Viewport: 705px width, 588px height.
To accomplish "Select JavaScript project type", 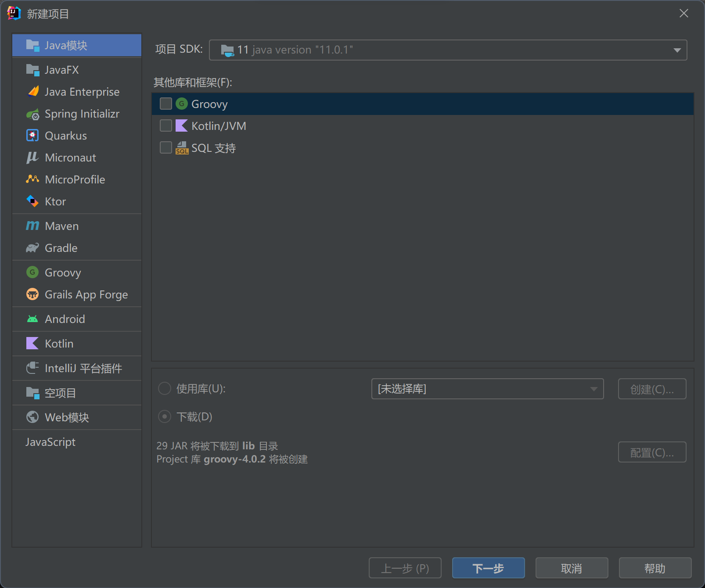I will [x=77, y=442].
